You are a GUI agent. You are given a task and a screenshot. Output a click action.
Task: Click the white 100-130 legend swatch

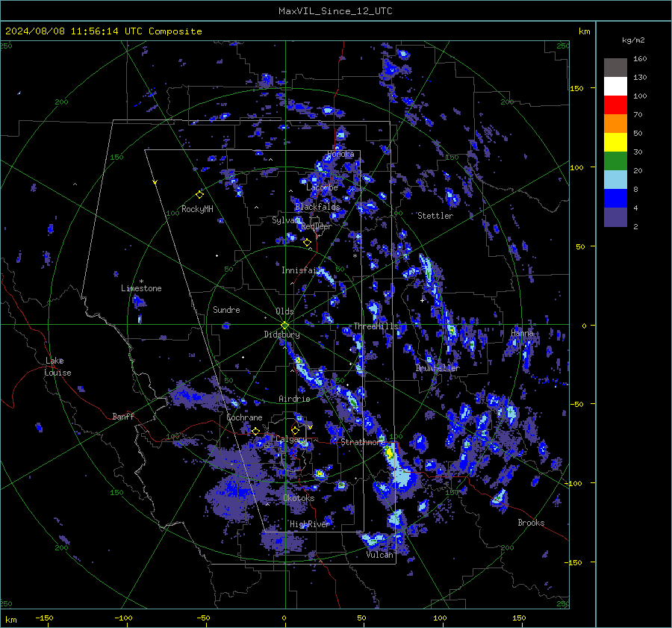pos(615,86)
